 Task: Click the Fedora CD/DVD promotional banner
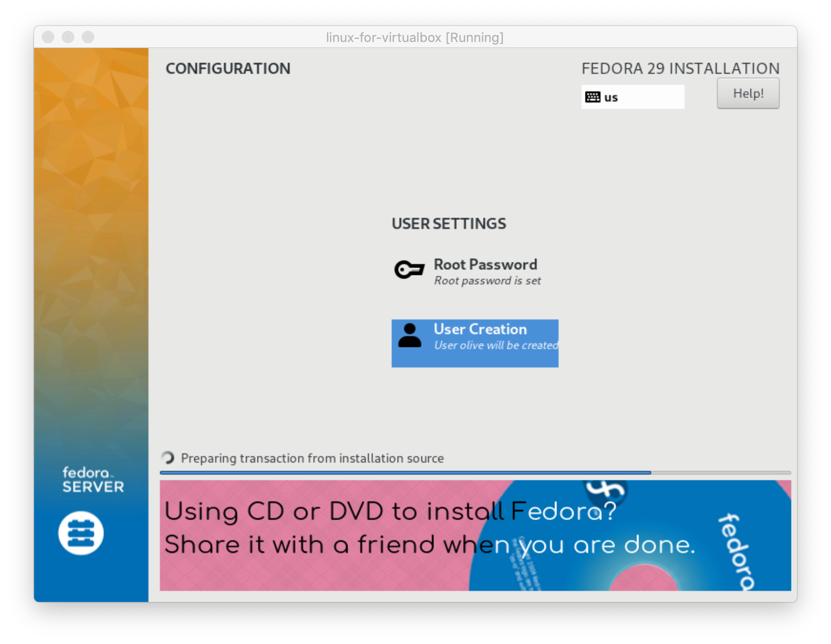coord(475,535)
